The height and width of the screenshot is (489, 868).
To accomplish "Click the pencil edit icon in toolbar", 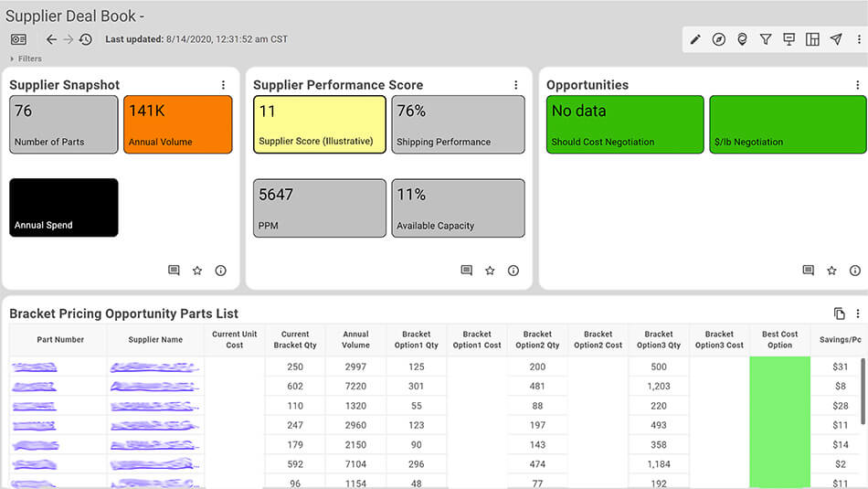I will (695, 39).
